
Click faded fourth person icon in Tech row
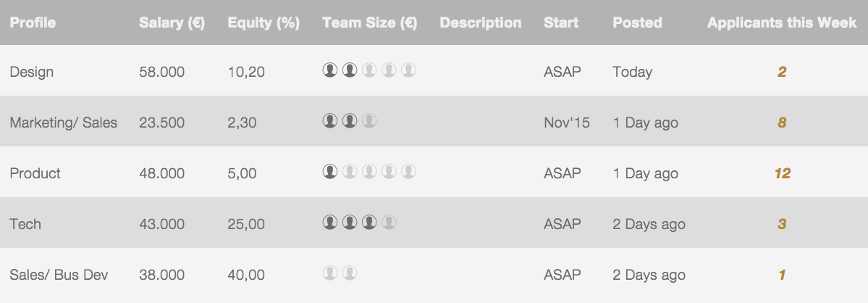click(x=389, y=223)
